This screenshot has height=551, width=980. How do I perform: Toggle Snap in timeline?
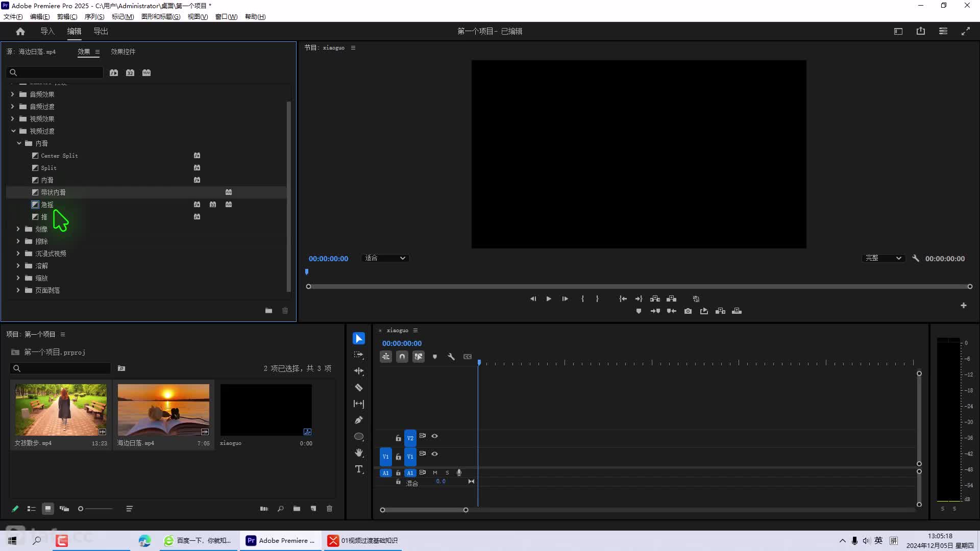[x=402, y=357]
